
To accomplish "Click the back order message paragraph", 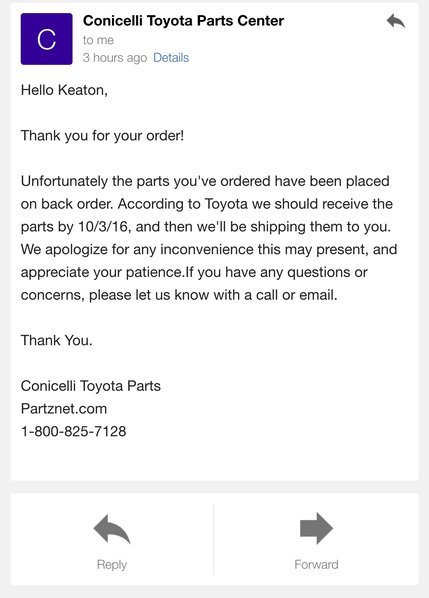I will click(x=209, y=238).
